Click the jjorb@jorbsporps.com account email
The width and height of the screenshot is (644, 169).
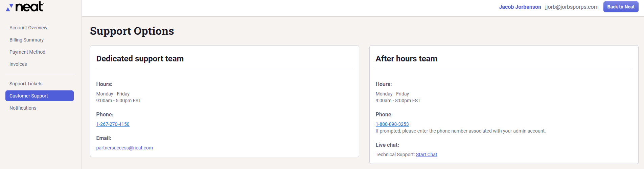coord(572,7)
